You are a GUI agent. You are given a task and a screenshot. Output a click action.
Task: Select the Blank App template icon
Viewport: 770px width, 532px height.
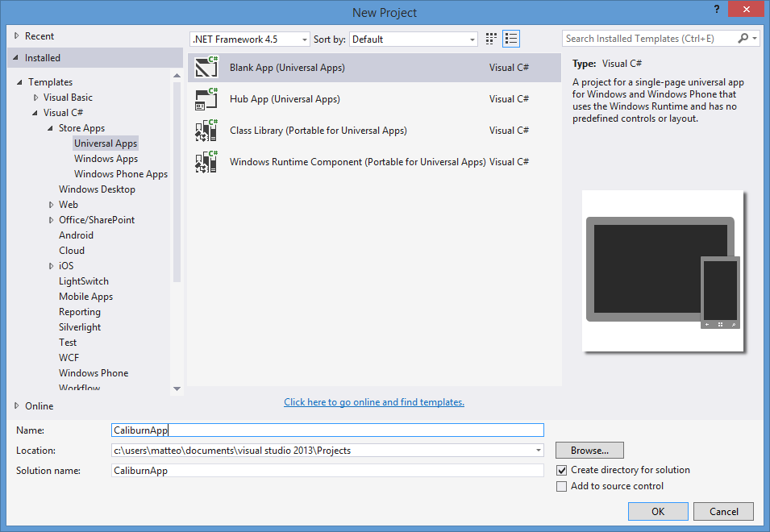point(206,67)
